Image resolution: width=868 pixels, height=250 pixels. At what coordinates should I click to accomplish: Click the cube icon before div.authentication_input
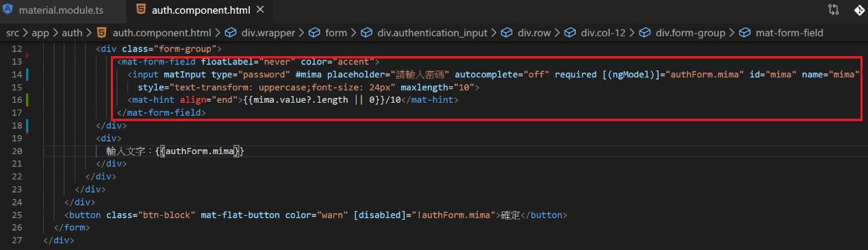366,33
